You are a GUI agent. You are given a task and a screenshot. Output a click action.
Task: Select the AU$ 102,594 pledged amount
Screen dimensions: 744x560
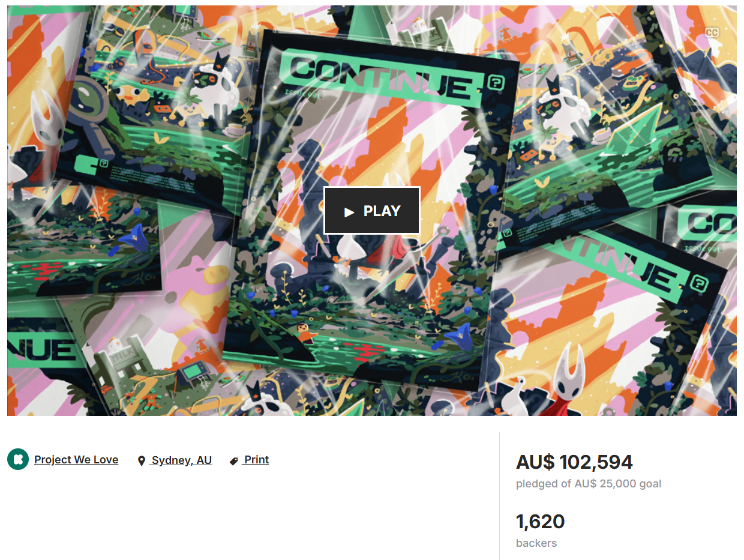click(x=575, y=462)
